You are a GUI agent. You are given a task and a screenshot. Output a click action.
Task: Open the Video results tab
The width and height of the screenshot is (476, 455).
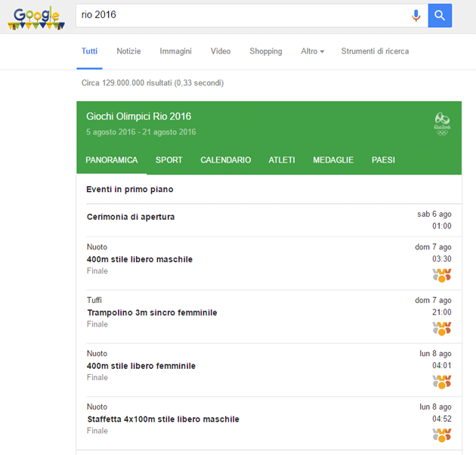(x=221, y=51)
